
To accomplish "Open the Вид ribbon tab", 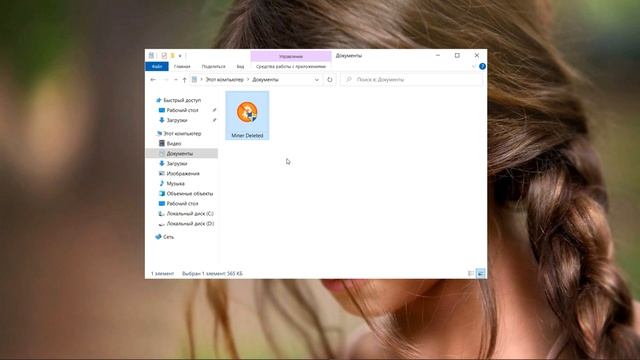I will pos(240,67).
